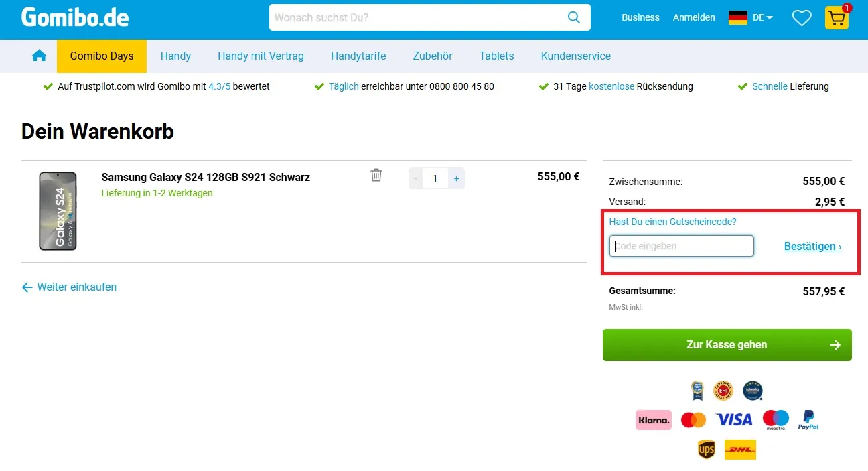Image resolution: width=868 pixels, height=471 pixels.
Task: Click the Anmelden login link
Action: click(x=694, y=18)
